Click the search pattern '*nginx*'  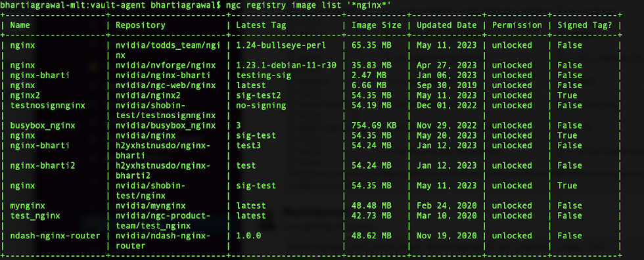[x=369, y=5]
